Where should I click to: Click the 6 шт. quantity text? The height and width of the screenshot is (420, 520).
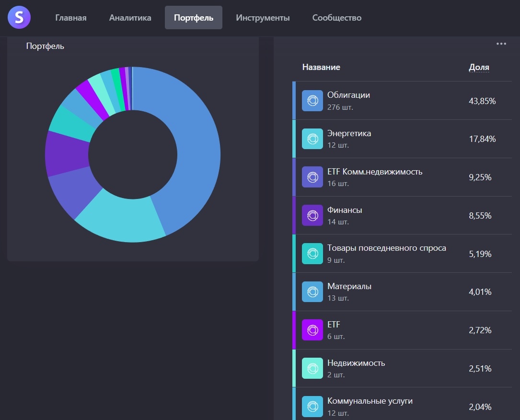tap(336, 337)
